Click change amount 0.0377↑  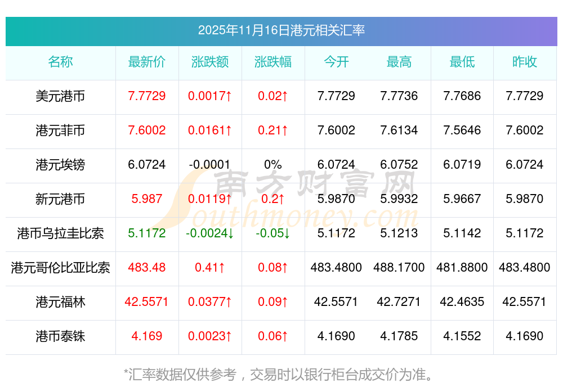[209, 301]
